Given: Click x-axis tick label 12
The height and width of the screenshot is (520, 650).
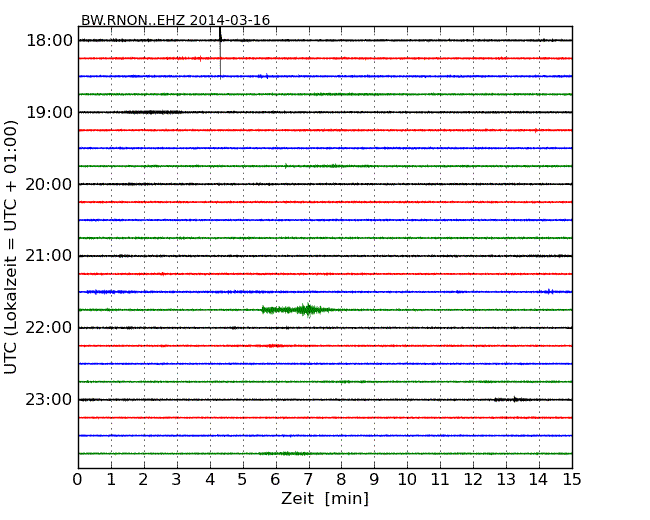Looking at the screenshot, I should tap(473, 480).
